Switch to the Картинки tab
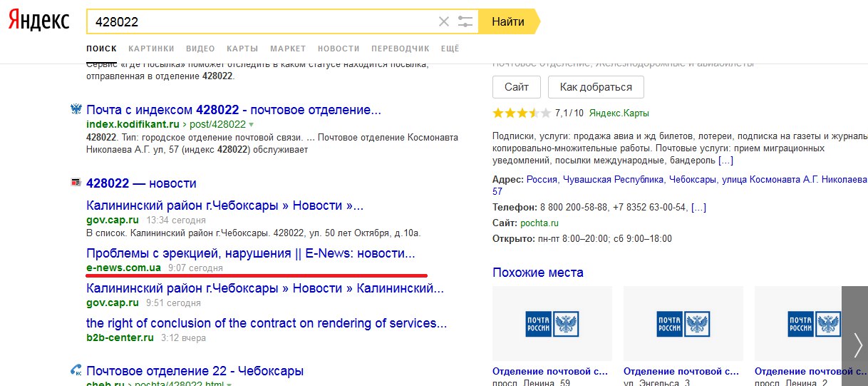Image resolution: width=868 pixels, height=386 pixels. click(x=151, y=49)
